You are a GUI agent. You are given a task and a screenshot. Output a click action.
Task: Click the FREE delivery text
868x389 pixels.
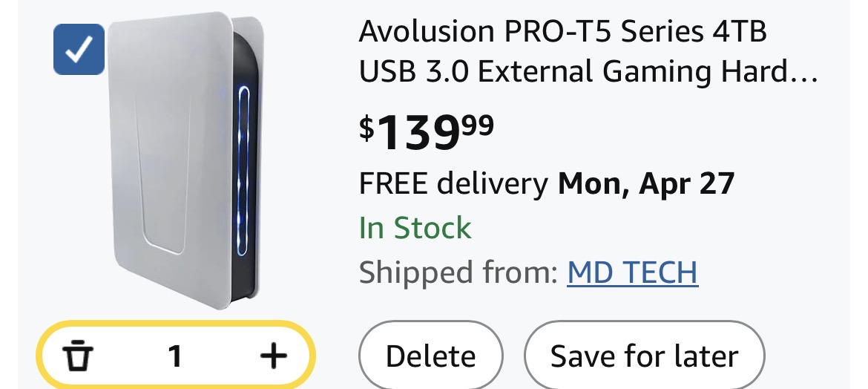(453, 183)
